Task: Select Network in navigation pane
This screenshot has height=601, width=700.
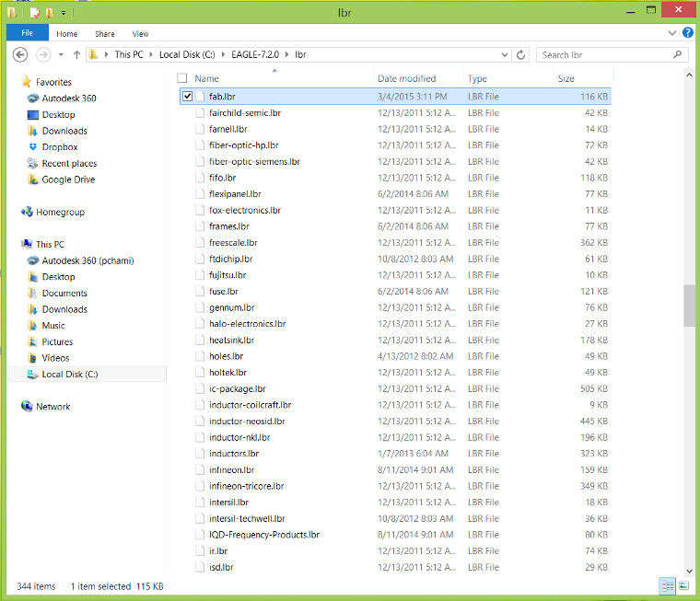Action: tap(52, 407)
